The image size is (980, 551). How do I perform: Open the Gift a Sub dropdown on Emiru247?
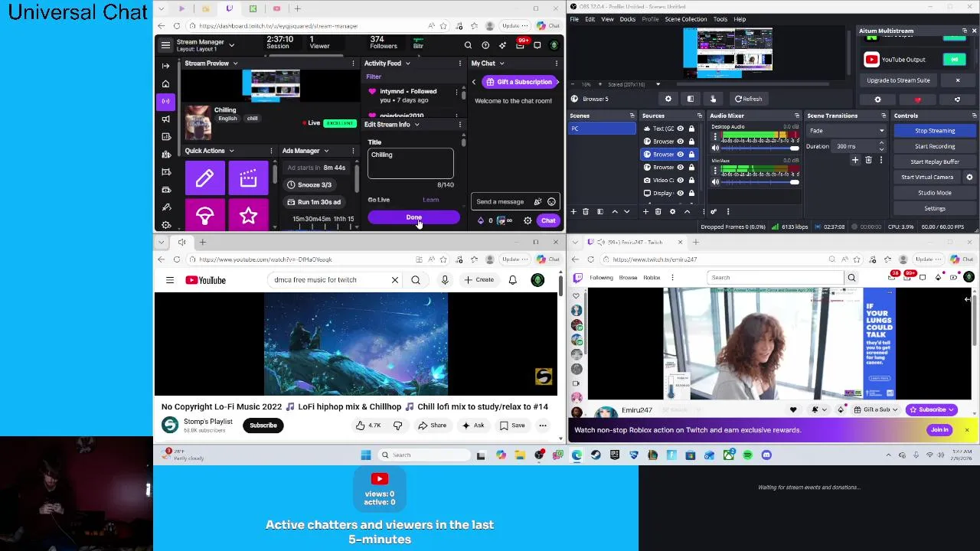(x=877, y=410)
